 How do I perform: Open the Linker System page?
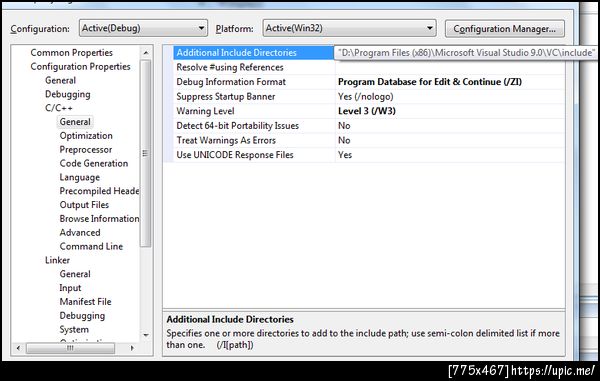tap(74, 330)
